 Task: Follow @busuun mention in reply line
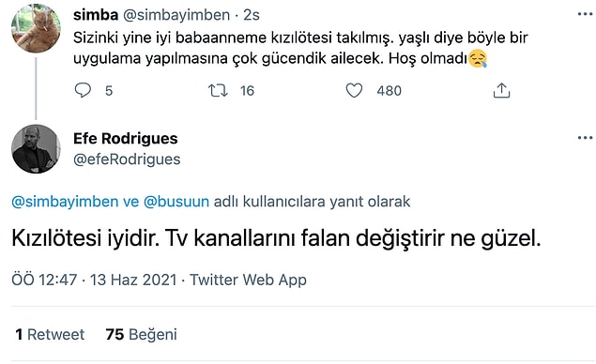pyautogui.click(x=176, y=202)
